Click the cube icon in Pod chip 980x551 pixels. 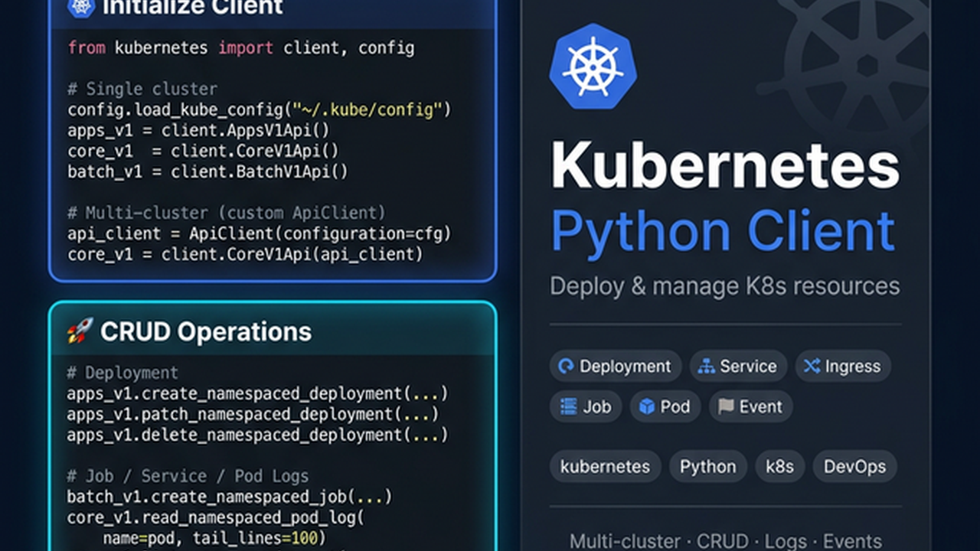[648, 406]
